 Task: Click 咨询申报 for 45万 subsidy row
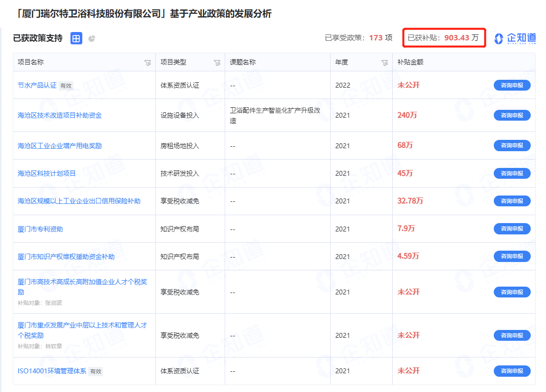[x=512, y=173]
